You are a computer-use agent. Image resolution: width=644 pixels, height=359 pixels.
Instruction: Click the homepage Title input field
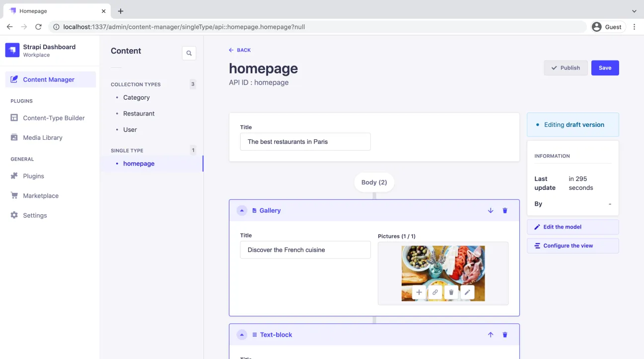click(x=305, y=142)
